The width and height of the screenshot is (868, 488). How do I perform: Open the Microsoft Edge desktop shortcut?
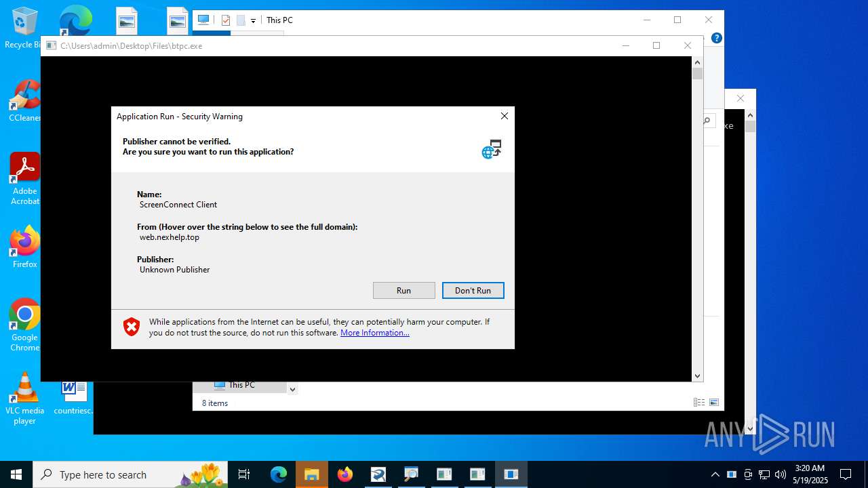coord(75,20)
